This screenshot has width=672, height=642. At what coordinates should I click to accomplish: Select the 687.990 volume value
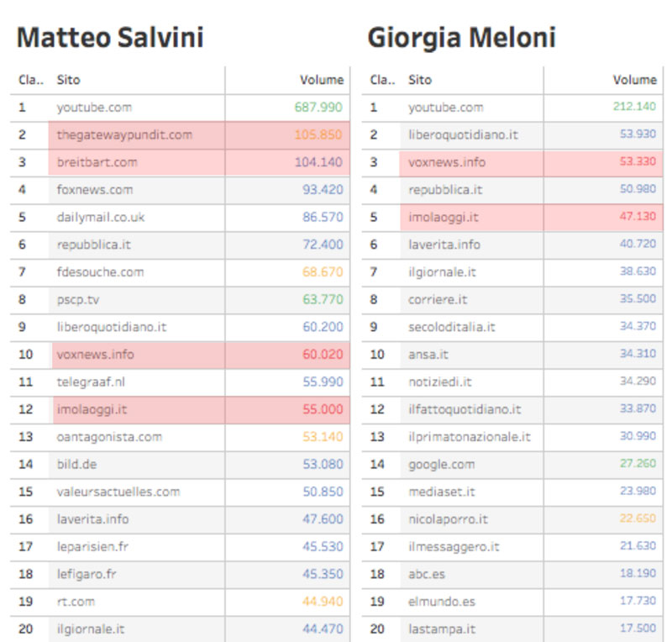point(318,108)
